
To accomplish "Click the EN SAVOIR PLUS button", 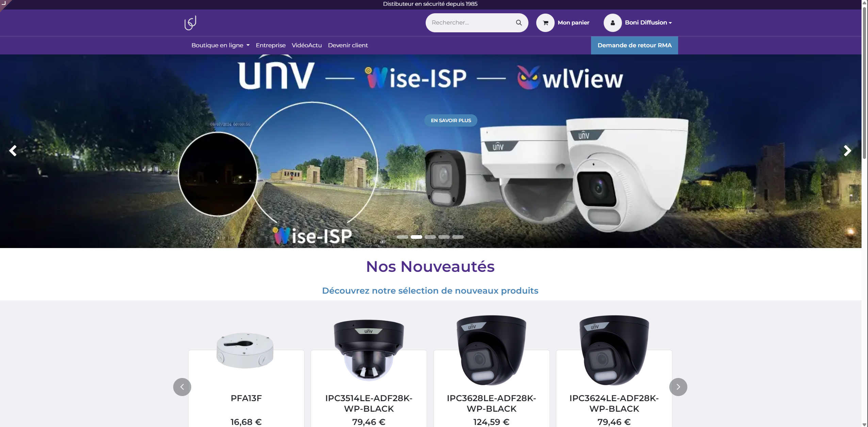I will 451,120.
